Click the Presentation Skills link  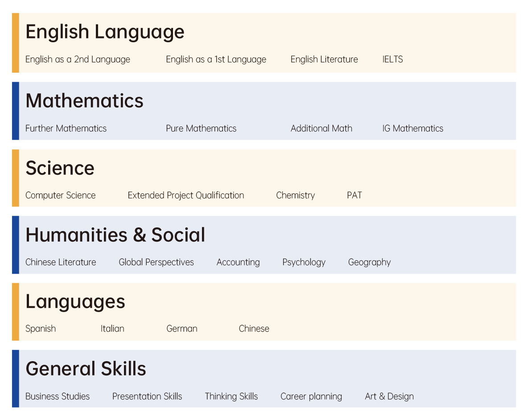tap(147, 396)
